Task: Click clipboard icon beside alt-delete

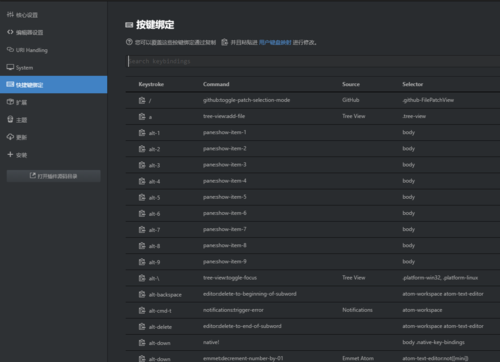Action: point(142,327)
